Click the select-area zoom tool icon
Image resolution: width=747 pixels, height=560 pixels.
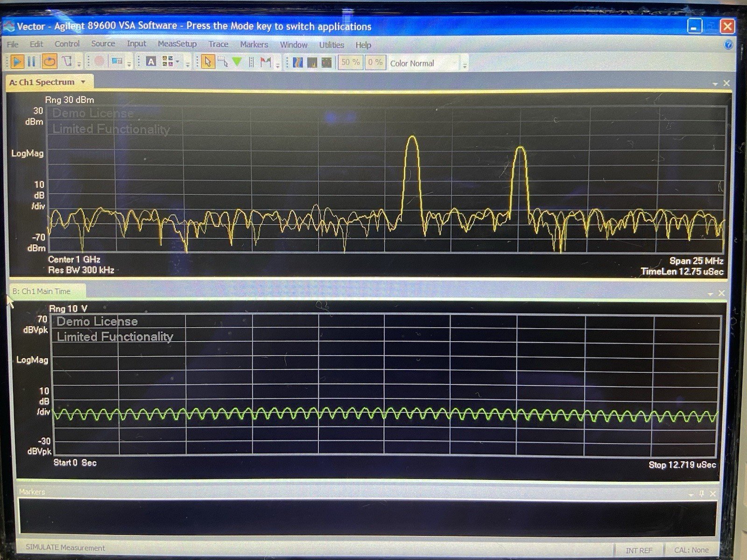[x=223, y=62]
